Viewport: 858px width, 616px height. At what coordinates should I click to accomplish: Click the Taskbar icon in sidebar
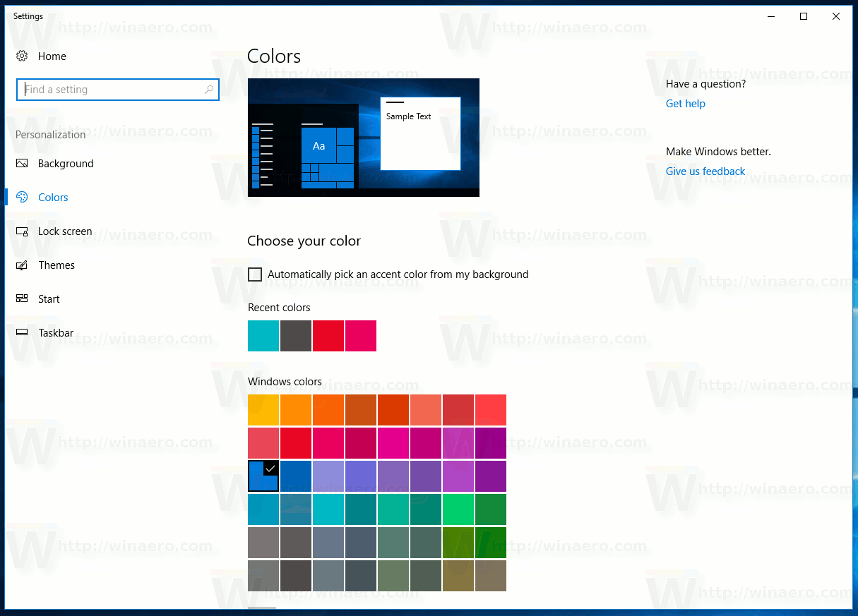click(22, 333)
